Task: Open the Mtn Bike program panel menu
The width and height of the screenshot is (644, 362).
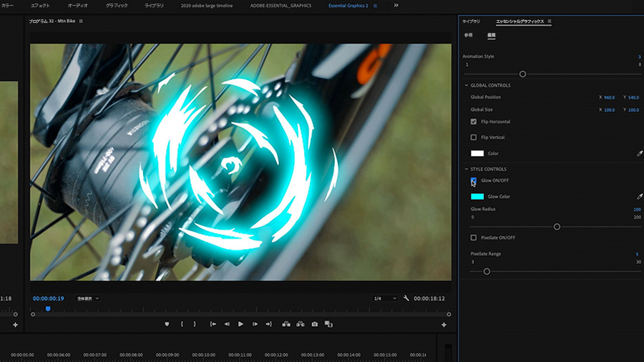Action: coord(81,21)
